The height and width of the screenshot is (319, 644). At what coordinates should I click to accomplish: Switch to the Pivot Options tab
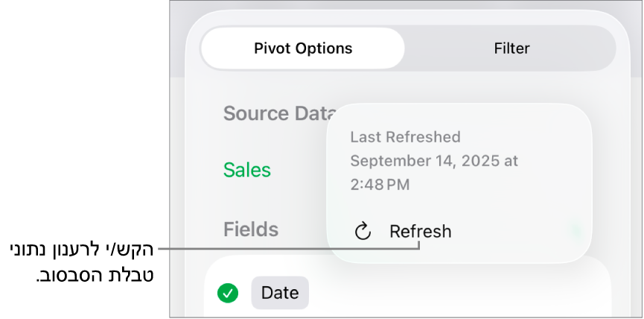tap(303, 49)
